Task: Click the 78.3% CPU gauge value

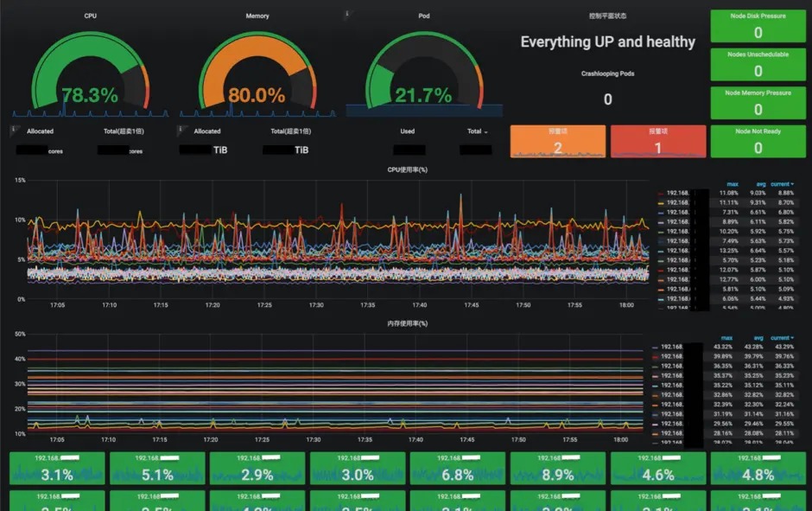Action: pos(90,95)
